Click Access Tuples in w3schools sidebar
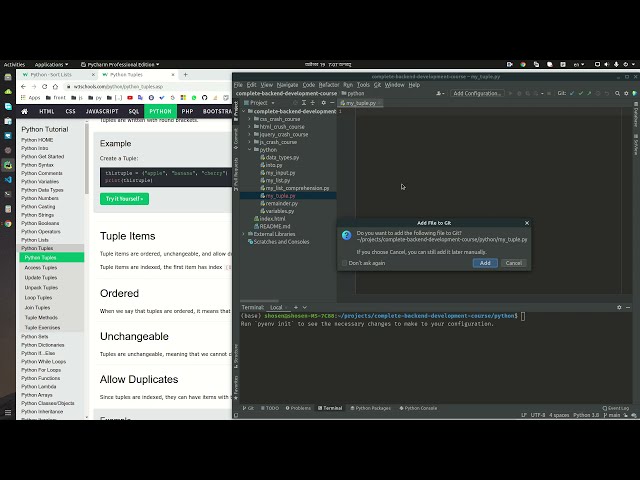The height and width of the screenshot is (480, 640). click(x=41, y=268)
